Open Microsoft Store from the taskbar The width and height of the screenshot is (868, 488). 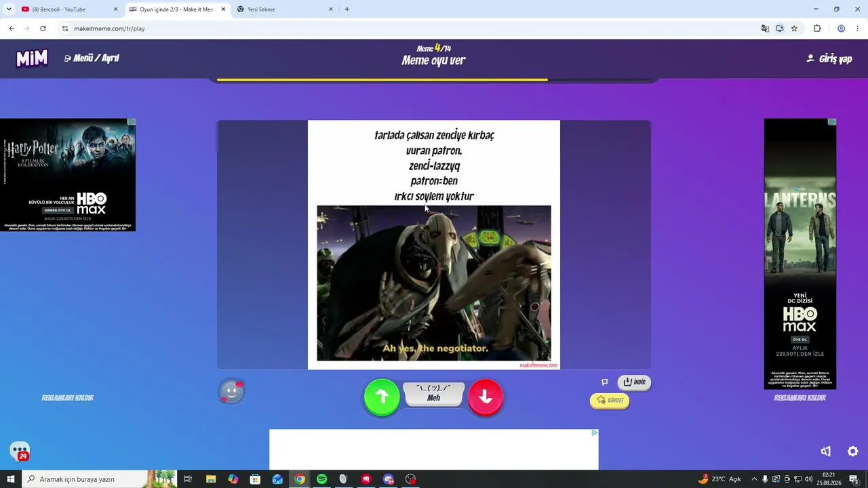tap(255, 479)
